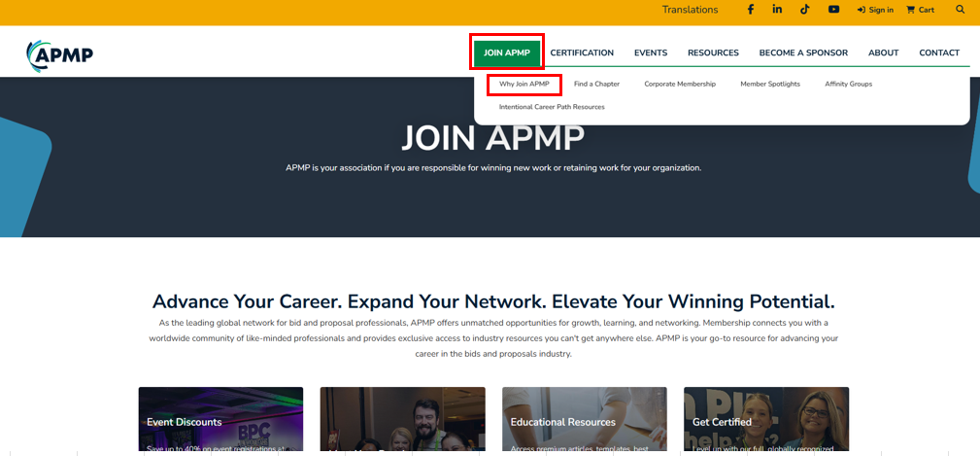The image size is (980, 456).
Task: Open the JOIN APMP menu
Action: [x=507, y=53]
